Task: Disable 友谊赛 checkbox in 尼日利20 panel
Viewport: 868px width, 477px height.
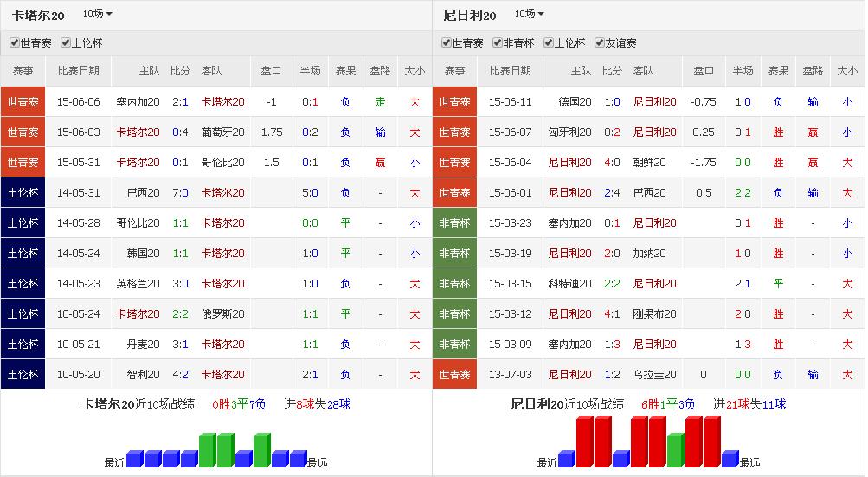Action: pyautogui.click(x=600, y=43)
